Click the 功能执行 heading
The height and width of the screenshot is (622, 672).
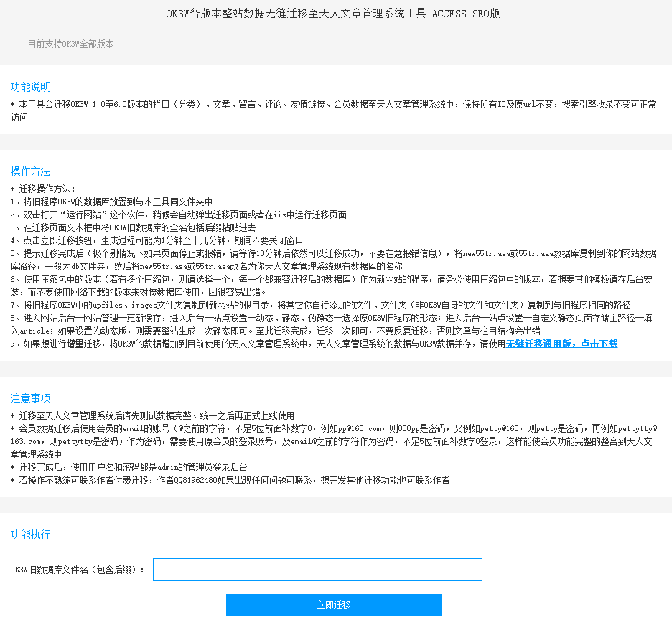pyautogui.click(x=30, y=534)
